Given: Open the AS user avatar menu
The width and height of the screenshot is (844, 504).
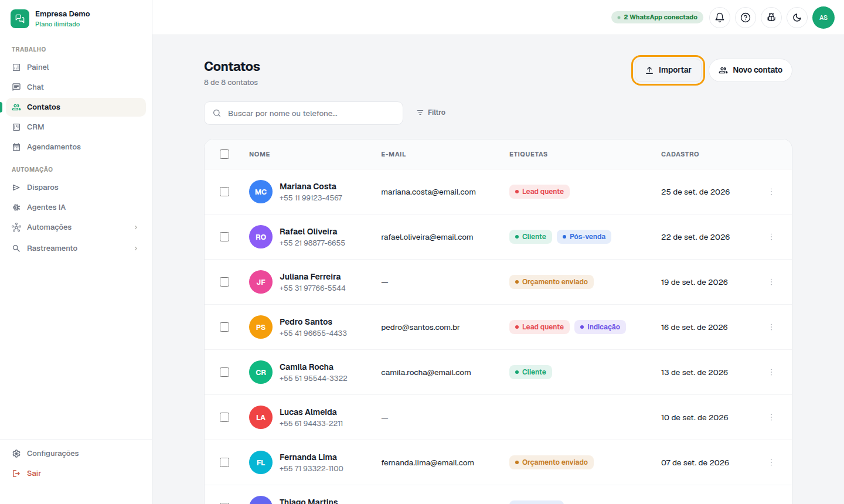Looking at the screenshot, I should tap(823, 18).
